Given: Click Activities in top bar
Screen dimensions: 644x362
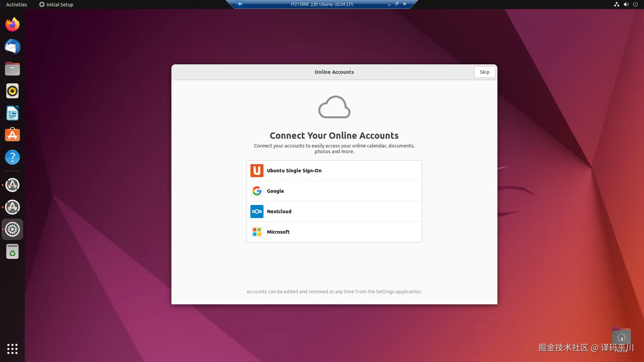Looking at the screenshot, I should 16,4.
